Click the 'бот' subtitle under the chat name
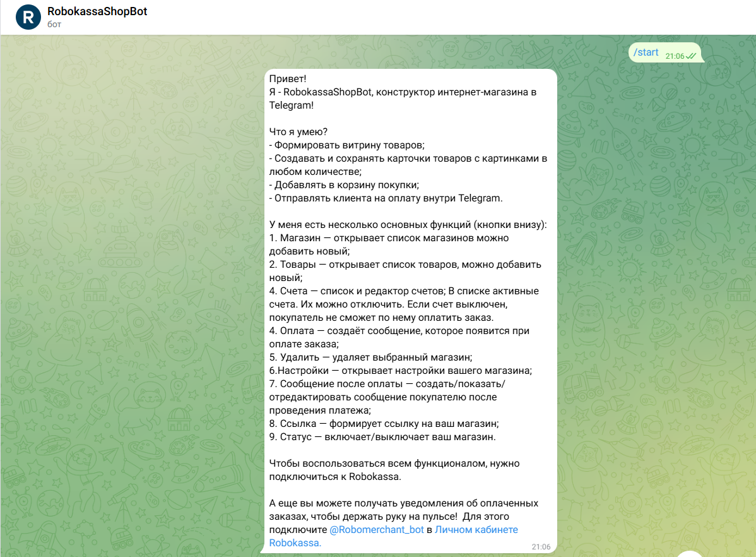 click(x=54, y=24)
